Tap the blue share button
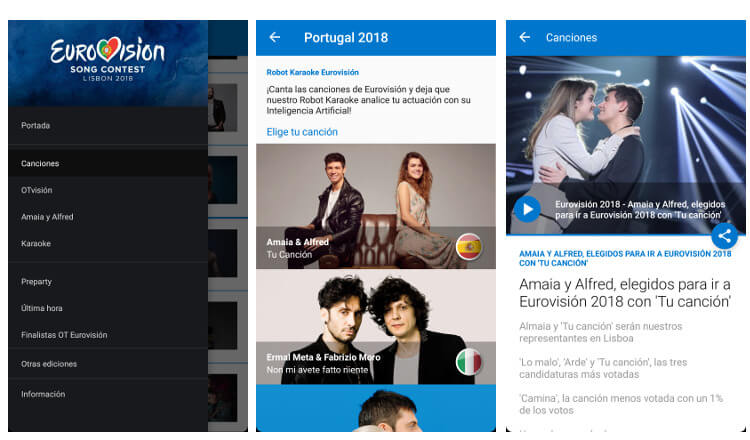The height and width of the screenshot is (440, 750). (x=724, y=236)
